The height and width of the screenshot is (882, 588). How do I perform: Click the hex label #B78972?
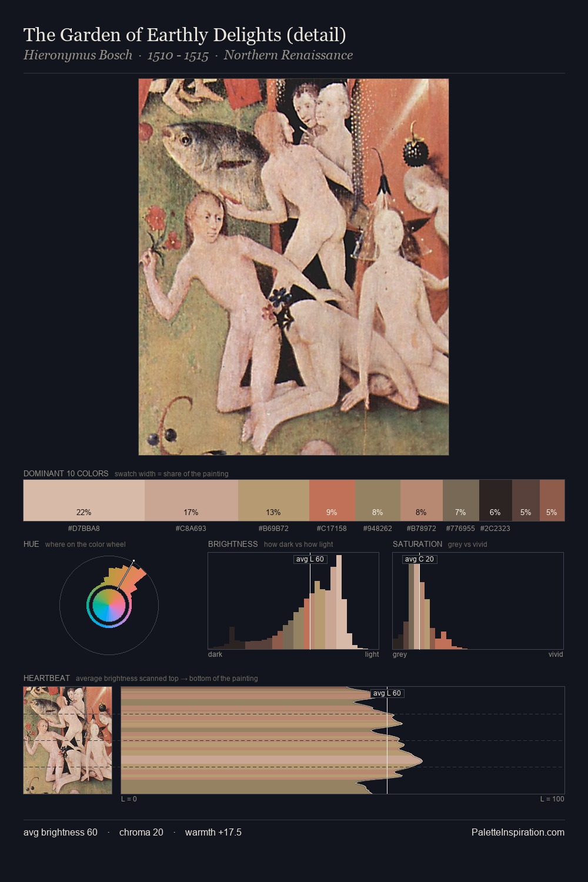(421, 529)
